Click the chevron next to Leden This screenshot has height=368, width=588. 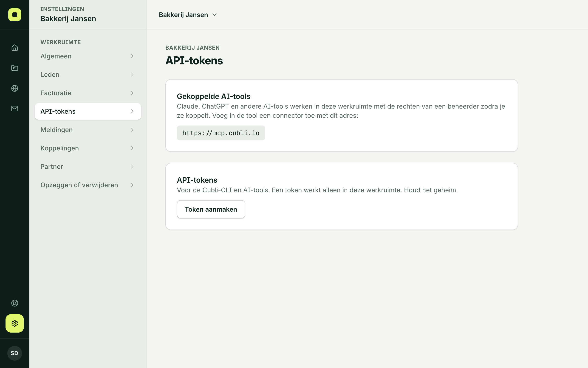[132, 75]
